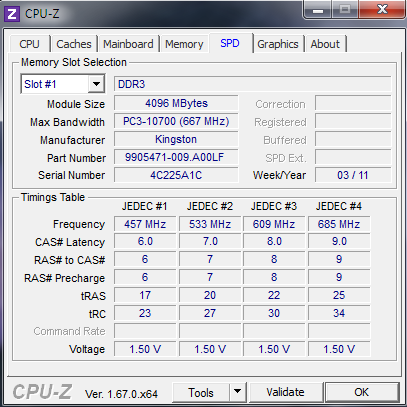Open the Slot #1 memory slot dropdown
The height and width of the screenshot is (407, 407).
(x=96, y=84)
